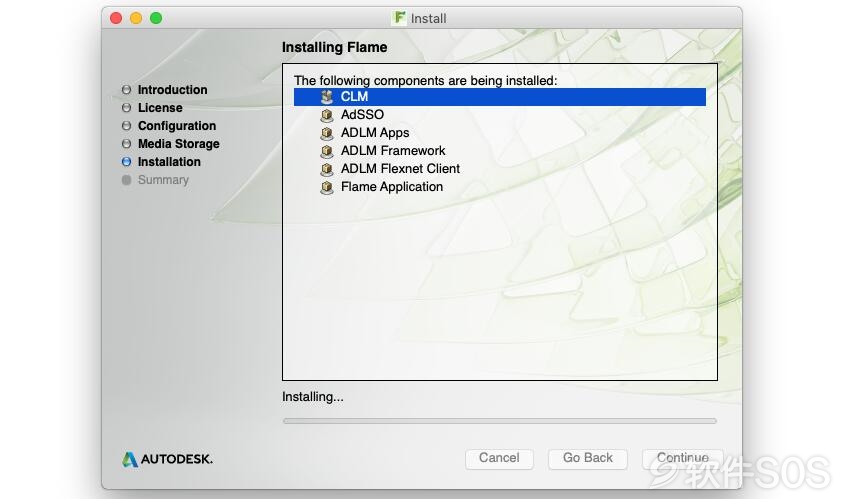
Task: Open the Configuration step label
Action: (x=177, y=125)
